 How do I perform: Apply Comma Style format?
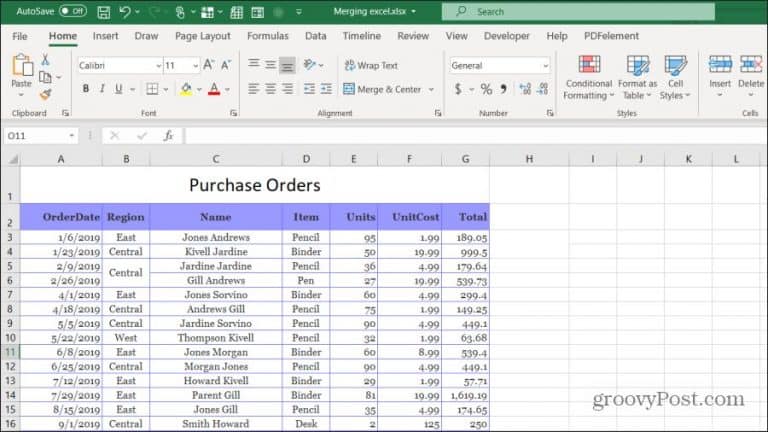click(x=503, y=89)
